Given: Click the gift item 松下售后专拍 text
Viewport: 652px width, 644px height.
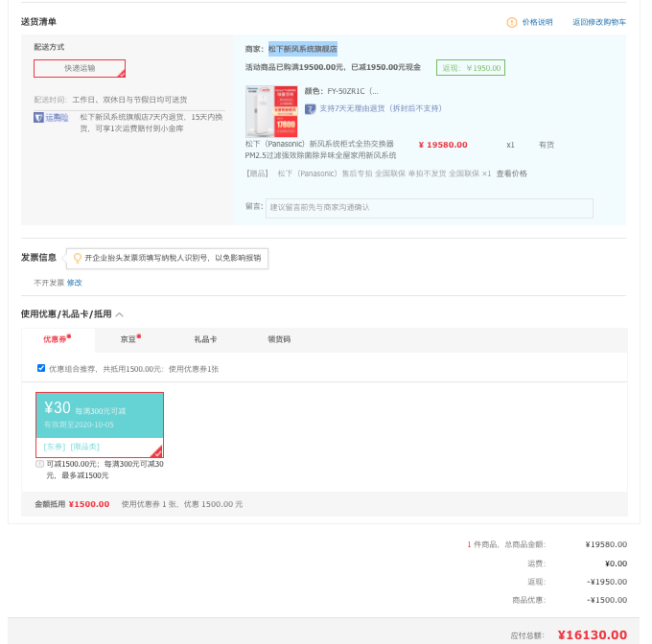Looking at the screenshot, I should (384, 173).
